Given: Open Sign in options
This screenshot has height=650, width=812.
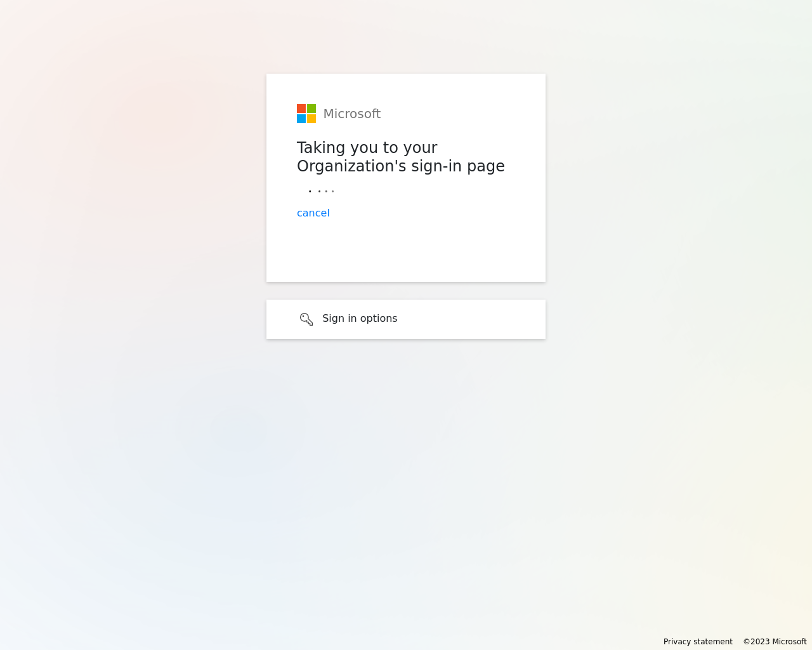Looking at the screenshot, I should (x=406, y=319).
